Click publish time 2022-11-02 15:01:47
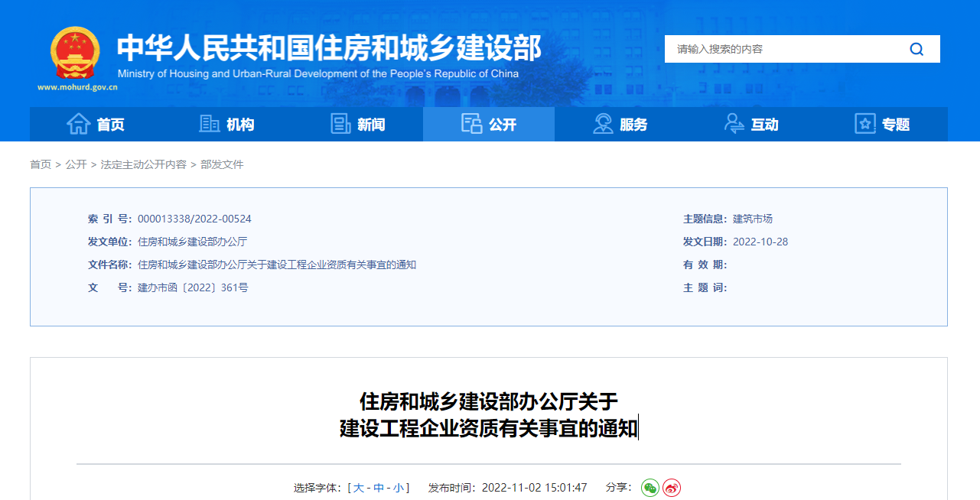This screenshot has width=980, height=500. (x=534, y=488)
